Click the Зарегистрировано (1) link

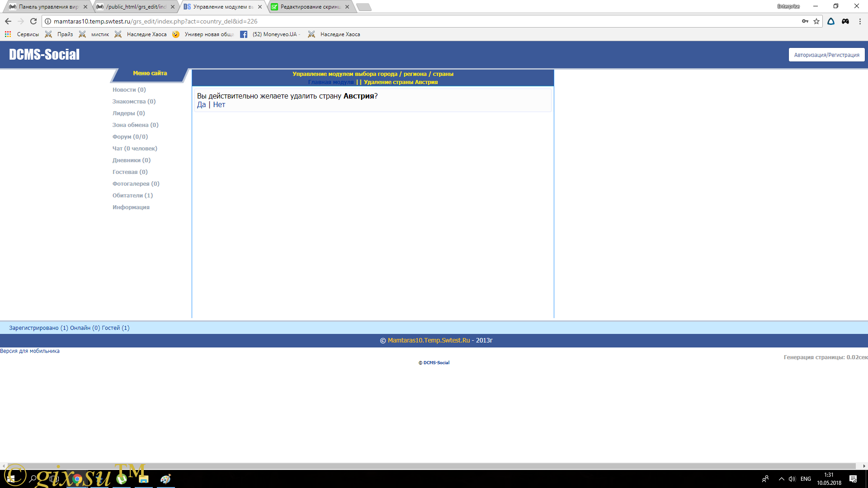38,328
